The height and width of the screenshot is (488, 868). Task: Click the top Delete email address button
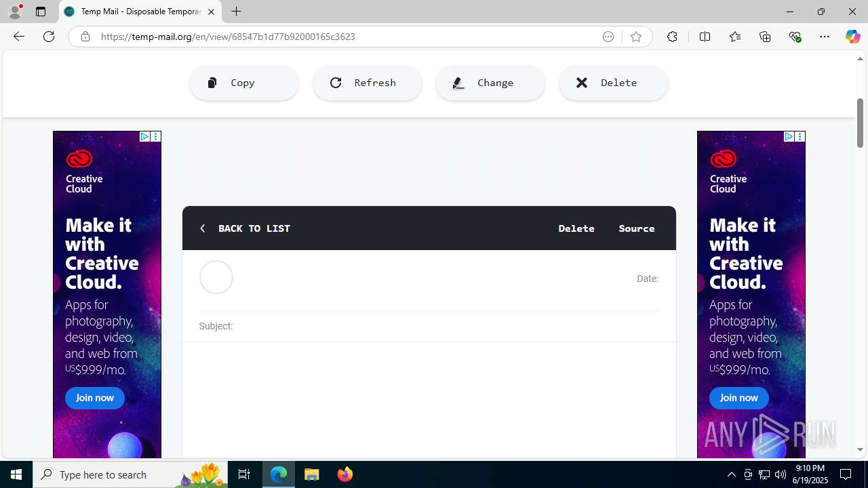tap(614, 83)
